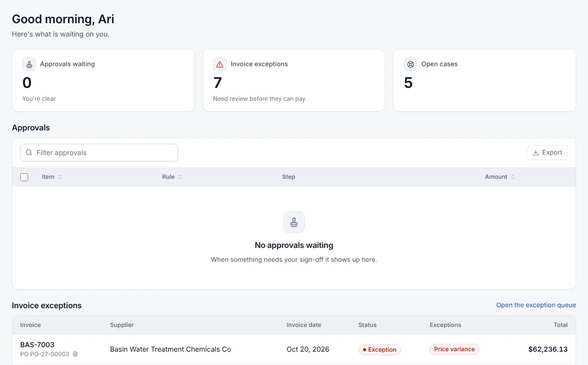
Task: Click the Invoice exceptions section heading
Action: (x=46, y=306)
